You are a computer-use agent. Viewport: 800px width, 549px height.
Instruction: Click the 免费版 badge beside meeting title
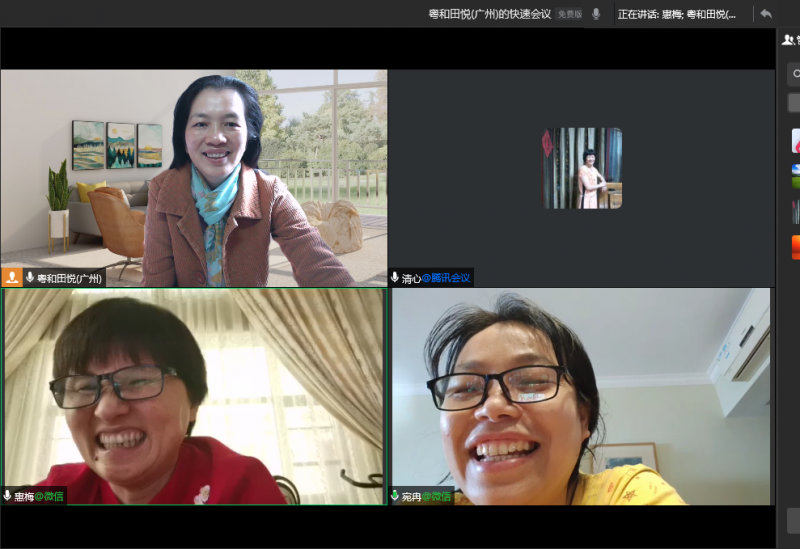pyautogui.click(x=569, y=14)
